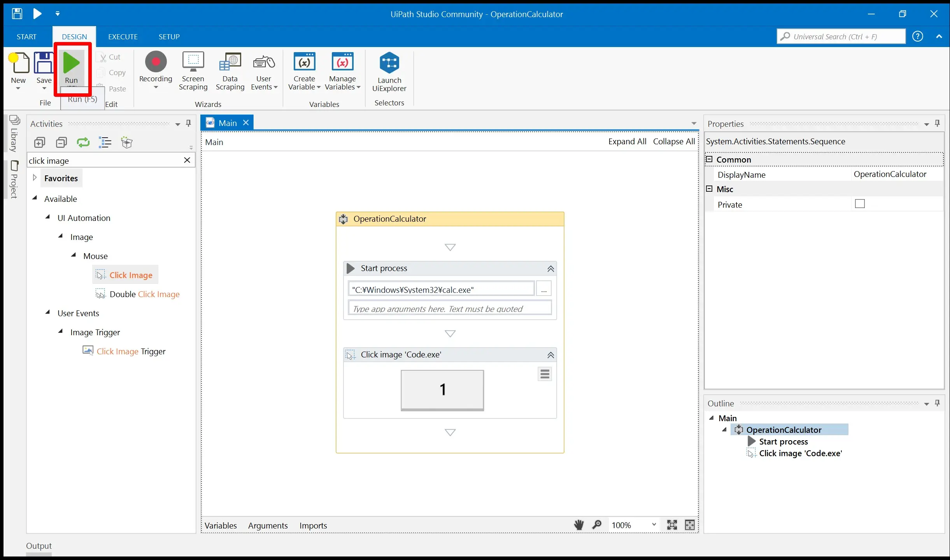
Task: Open the Help question mark icon
Action: click(x=918, y=37)
